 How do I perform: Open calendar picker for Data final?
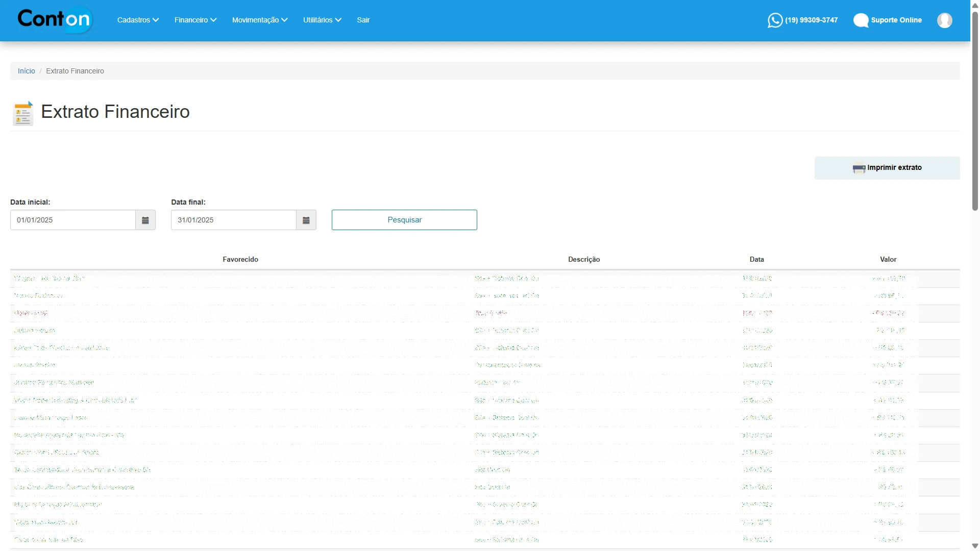pyautogui.click(x=306, y=220)
